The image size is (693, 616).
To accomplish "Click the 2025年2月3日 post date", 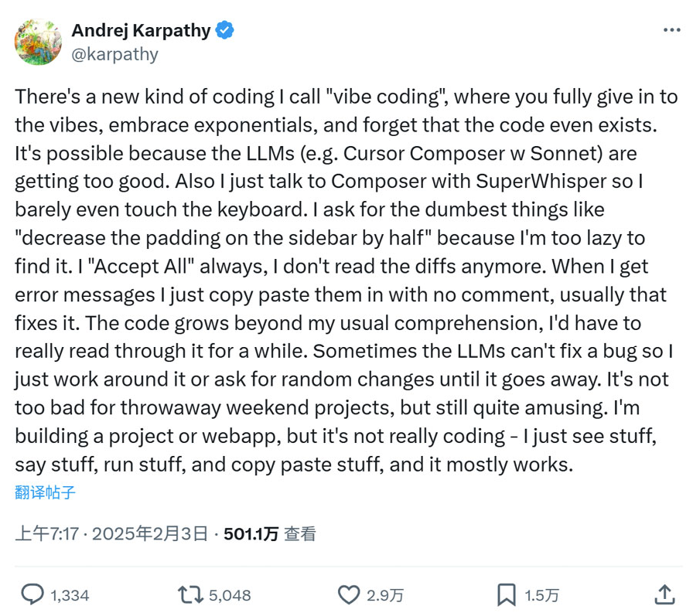I will (151, 533).
